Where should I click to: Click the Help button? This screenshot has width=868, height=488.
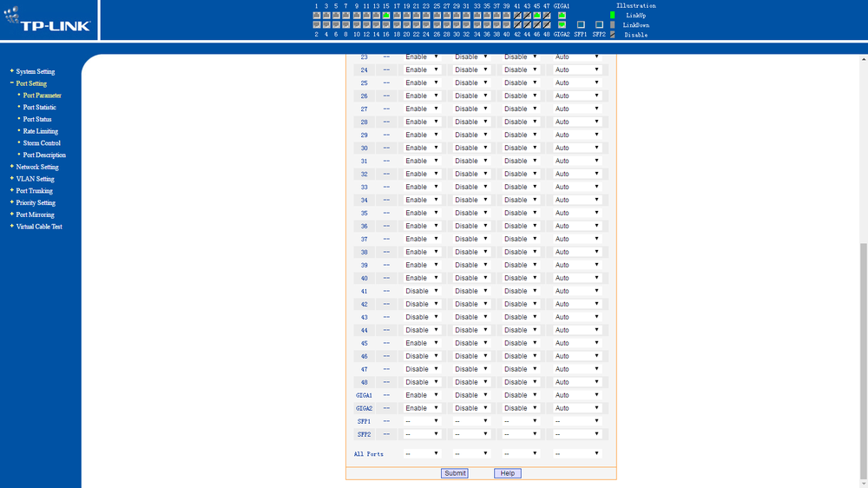[508, 473]
